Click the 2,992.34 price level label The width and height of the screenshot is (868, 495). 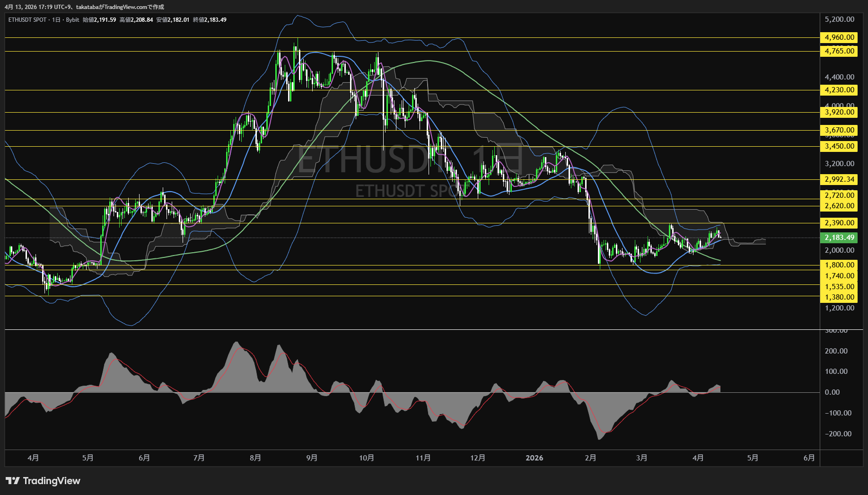click(x=839, y=179)
